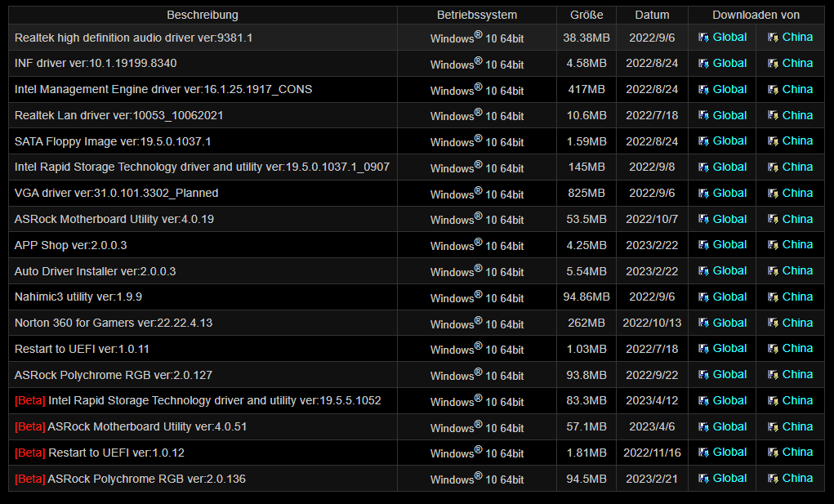Download Realtek audio driver from China link

(x=797, y=38)
